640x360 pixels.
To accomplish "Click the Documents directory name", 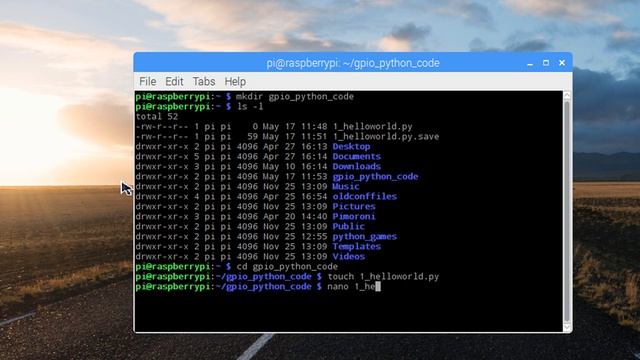I will point(356,156).
